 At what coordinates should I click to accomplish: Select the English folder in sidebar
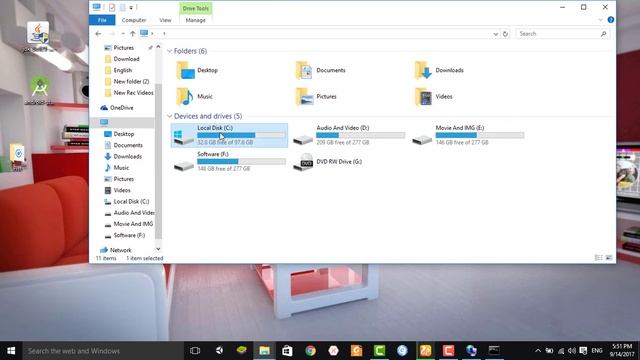[x=122, y=70]
